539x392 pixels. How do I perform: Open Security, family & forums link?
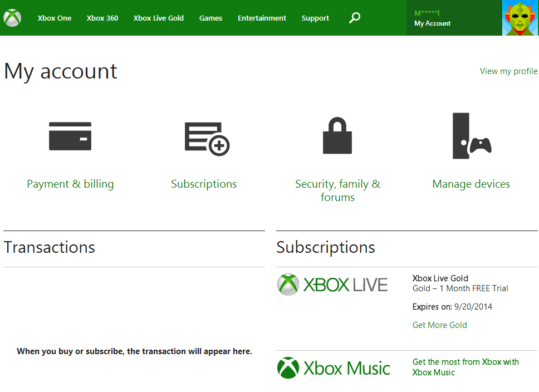[x=337, y=190]
